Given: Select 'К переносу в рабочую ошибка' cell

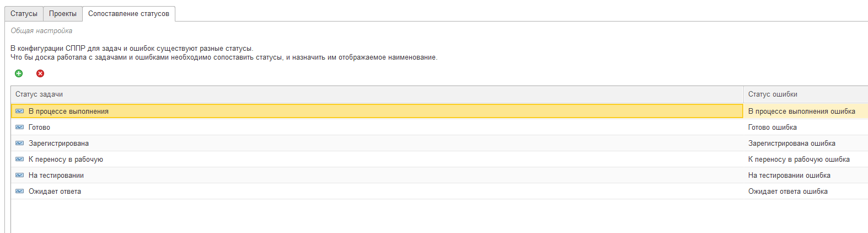Looking at the screenshot, I should (x=799, y=160).
